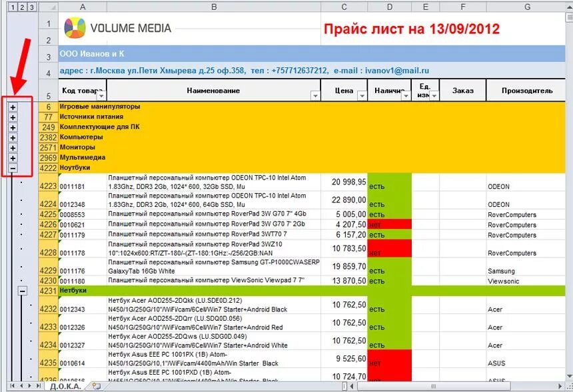Collapse the Ноутбуки group
Viewport: 573px width, 392px height.
(x=13, y=168)
